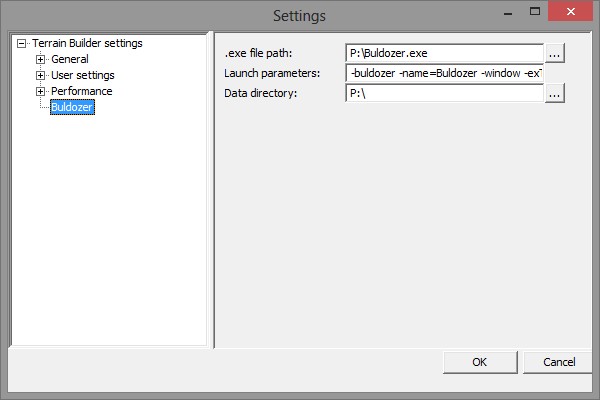Expand the General tree node
This screenshot has width=600, height=400.
pyautogui.click(x=40, y=60)
